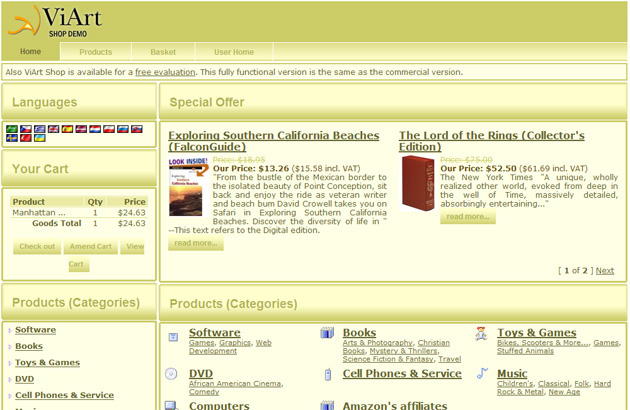Open the large Books category heading
The height and width of the screenshot is (410, 630).
tap(359, 333)
